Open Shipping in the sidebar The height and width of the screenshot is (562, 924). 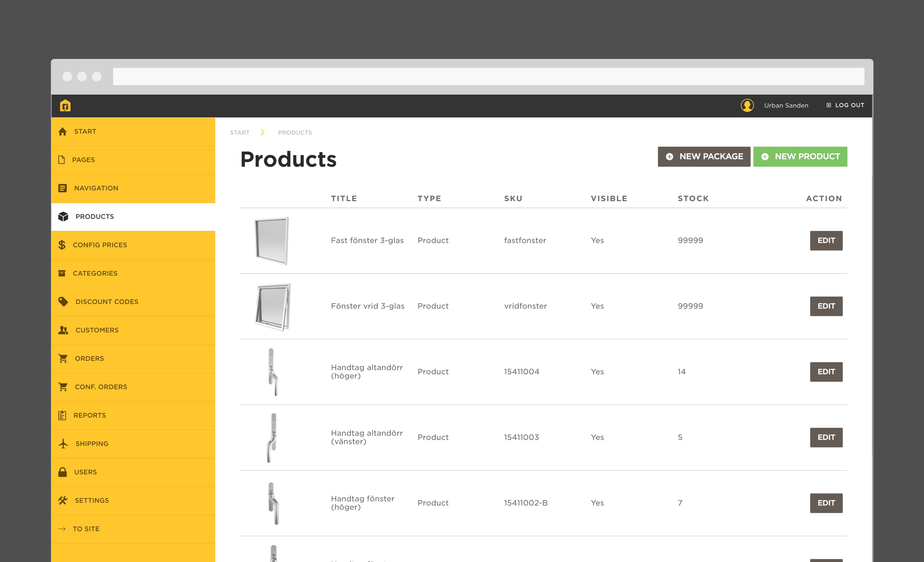point(133,444)
